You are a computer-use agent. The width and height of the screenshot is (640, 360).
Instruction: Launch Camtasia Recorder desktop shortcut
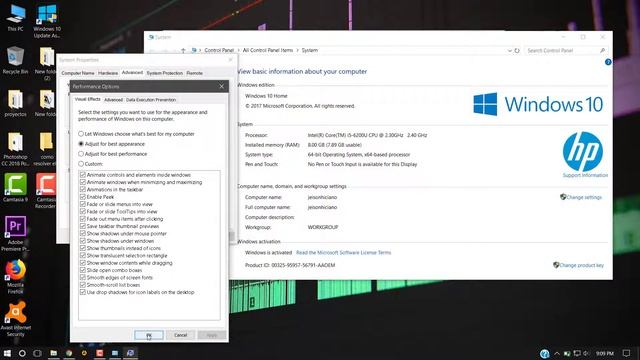(x=45, y=191)
